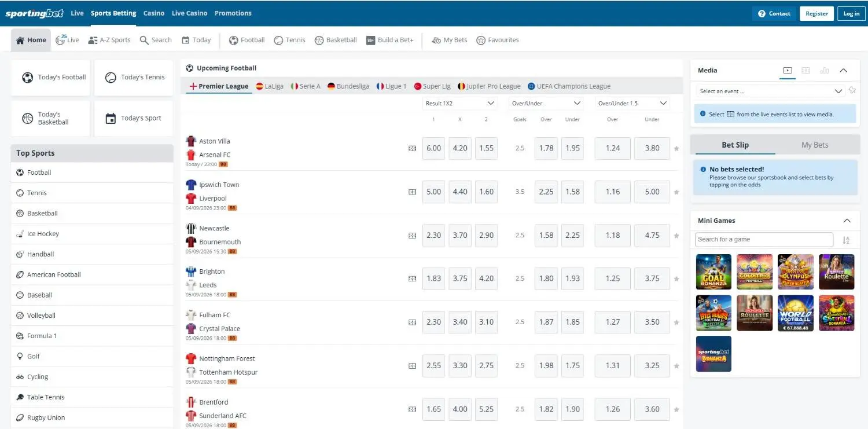Click the Register button
The image size is (868, 429).
pyautogui.click(x=816, y=13)
